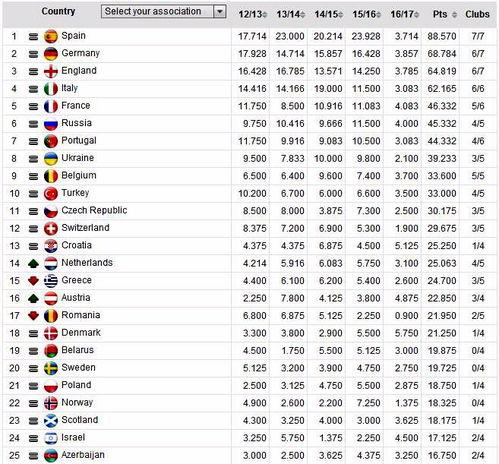The height and width of the screenshot is (464, 499).
Task: Click the Germany flag icon
Action: tap(51, 54)
